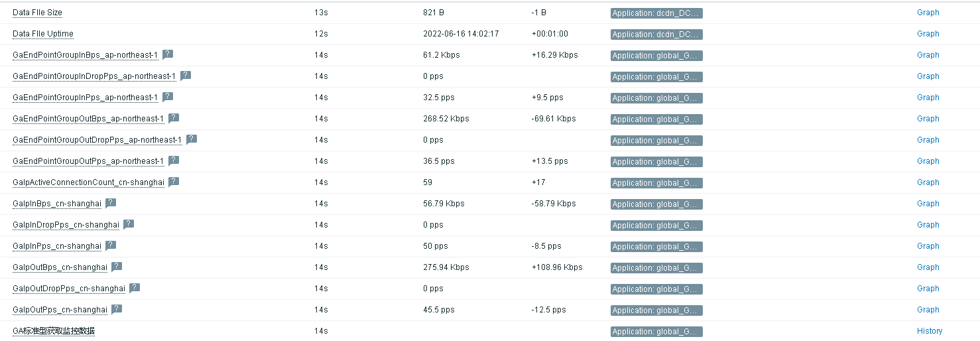Screen dimensions: 980x341
Task: Show description icon for GaEndPointGroupOutBps_ap-northeast-1
Action: [x=174, y=118]
